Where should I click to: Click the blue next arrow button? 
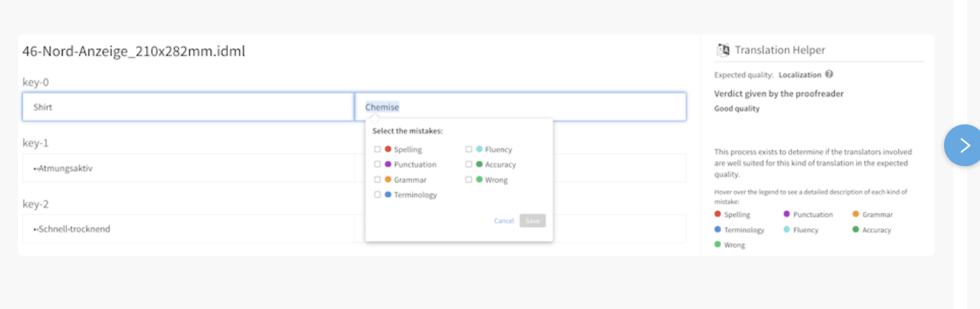(963, 145)
